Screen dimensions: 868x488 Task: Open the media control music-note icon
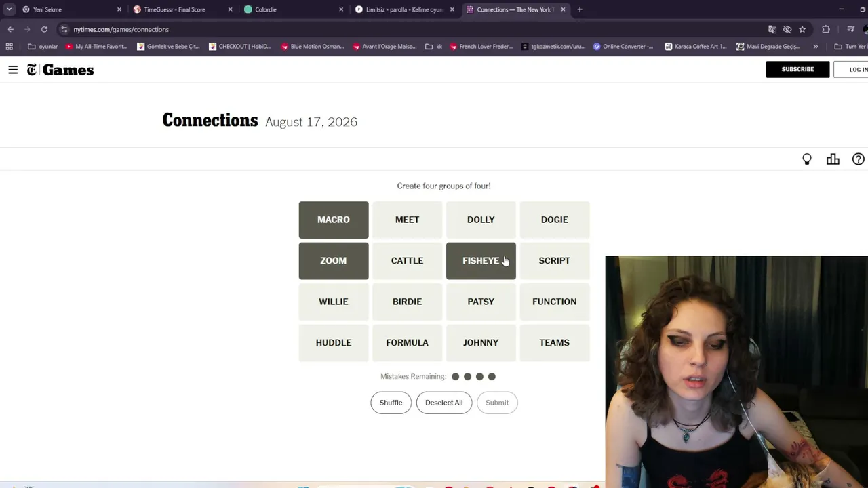pyautogui.click(x=850, y=29)
